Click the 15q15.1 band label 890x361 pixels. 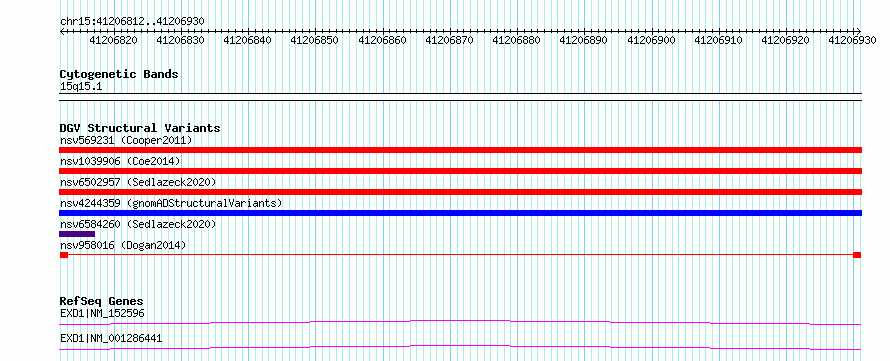point(81,87)
